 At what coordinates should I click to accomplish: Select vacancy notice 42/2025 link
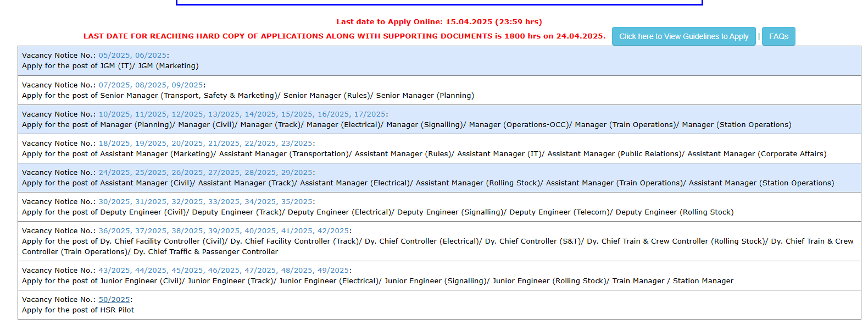pos(333,231)
